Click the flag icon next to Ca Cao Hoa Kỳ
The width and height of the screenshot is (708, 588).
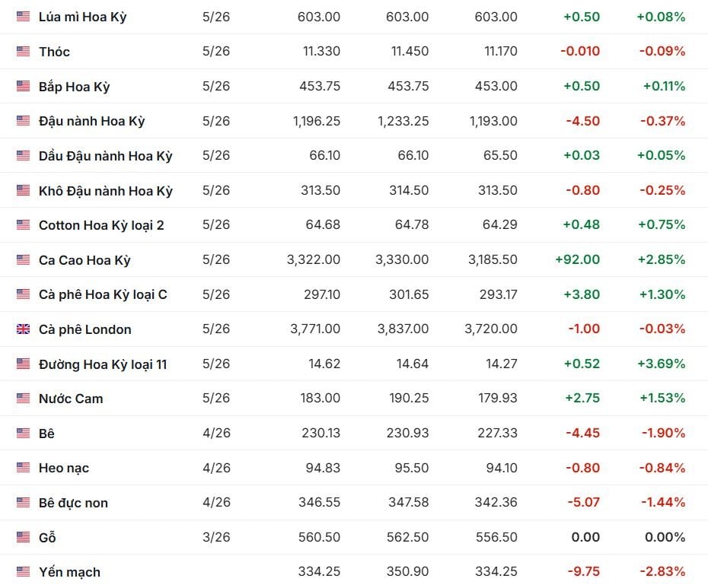[x=23, y=260]
